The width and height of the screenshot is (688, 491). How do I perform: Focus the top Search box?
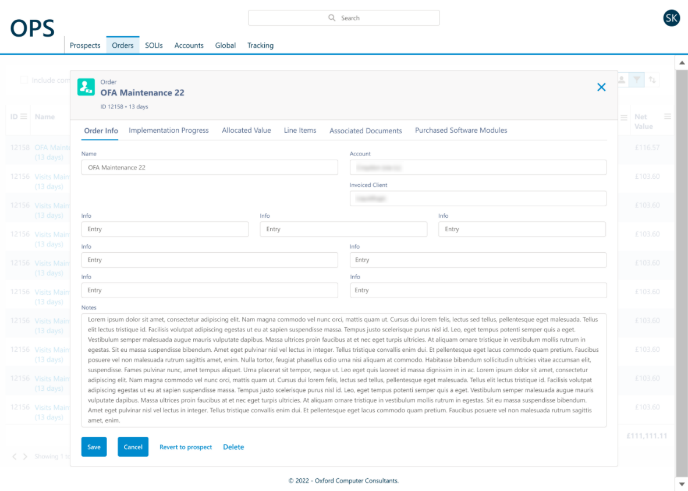(x=344, y=18)
